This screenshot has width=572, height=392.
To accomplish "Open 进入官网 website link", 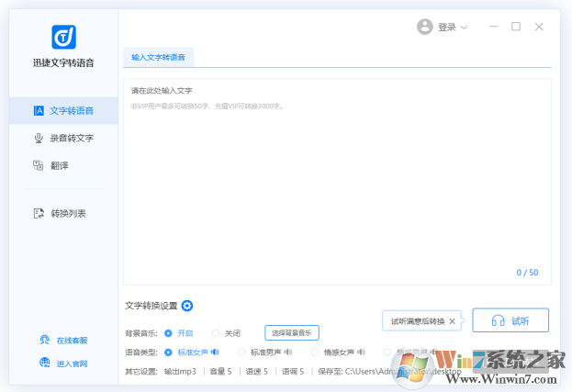I will (x=63, y=364).
